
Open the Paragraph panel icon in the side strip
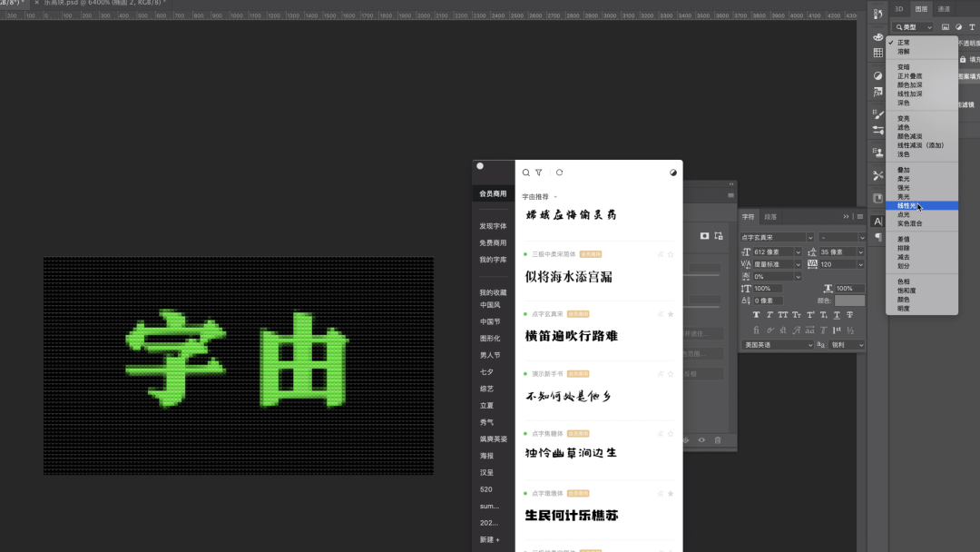click(877, 237)
